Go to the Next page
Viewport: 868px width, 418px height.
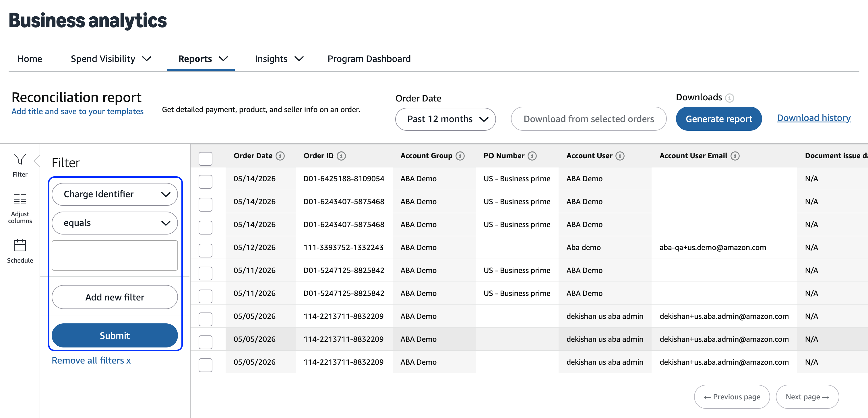(x=807, y=397)
